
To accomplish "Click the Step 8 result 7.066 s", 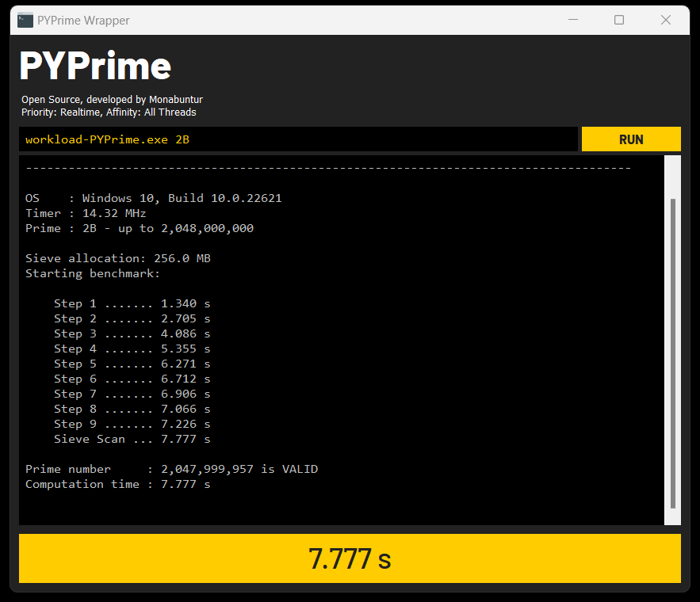I will tap(132, 409).
